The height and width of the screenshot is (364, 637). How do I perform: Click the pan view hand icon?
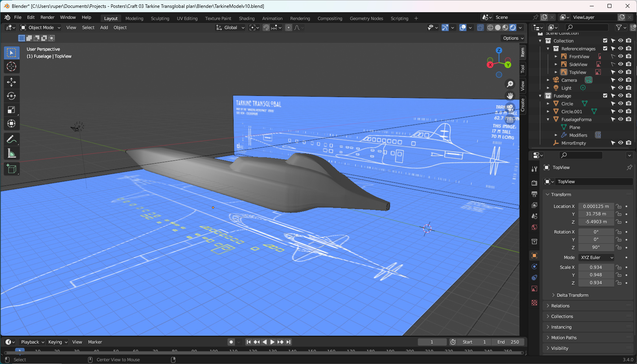510,96
